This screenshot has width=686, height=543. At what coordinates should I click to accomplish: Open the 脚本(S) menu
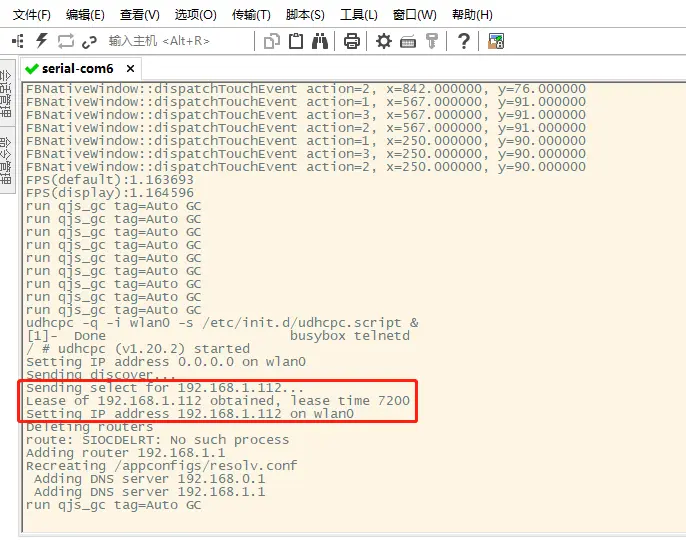305,15
